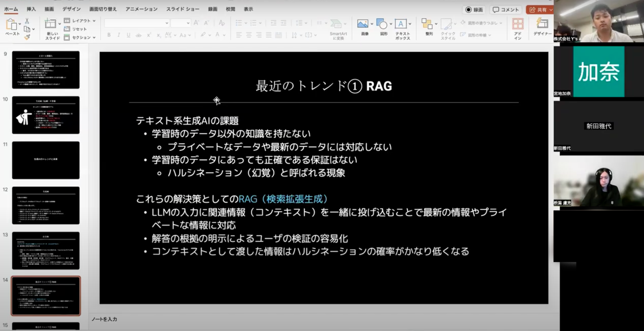
Task: Click the Share (共有) button
Action: tap(540, 9)
